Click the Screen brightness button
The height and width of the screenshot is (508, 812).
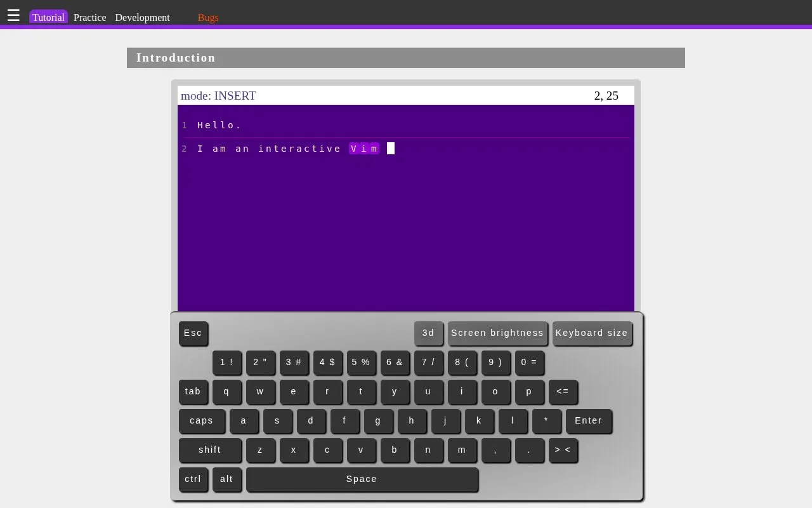point(497,333)
